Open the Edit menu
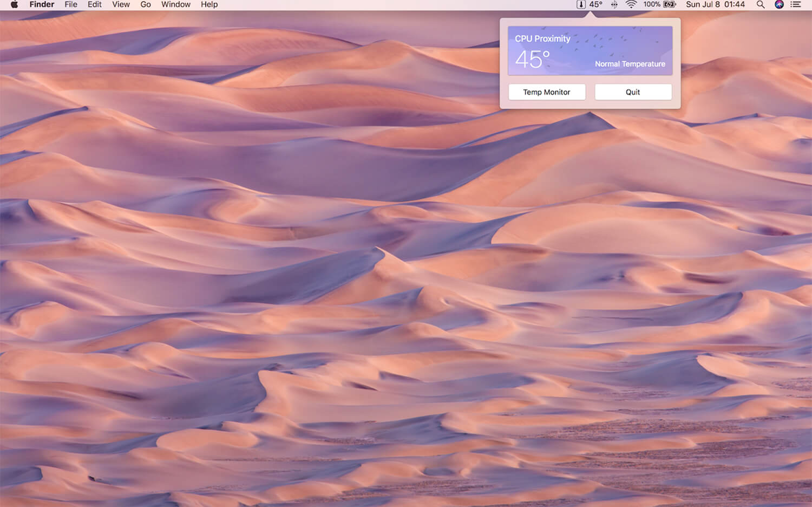Viewport: 812px width, 507px height. click(x=95, y=4)
